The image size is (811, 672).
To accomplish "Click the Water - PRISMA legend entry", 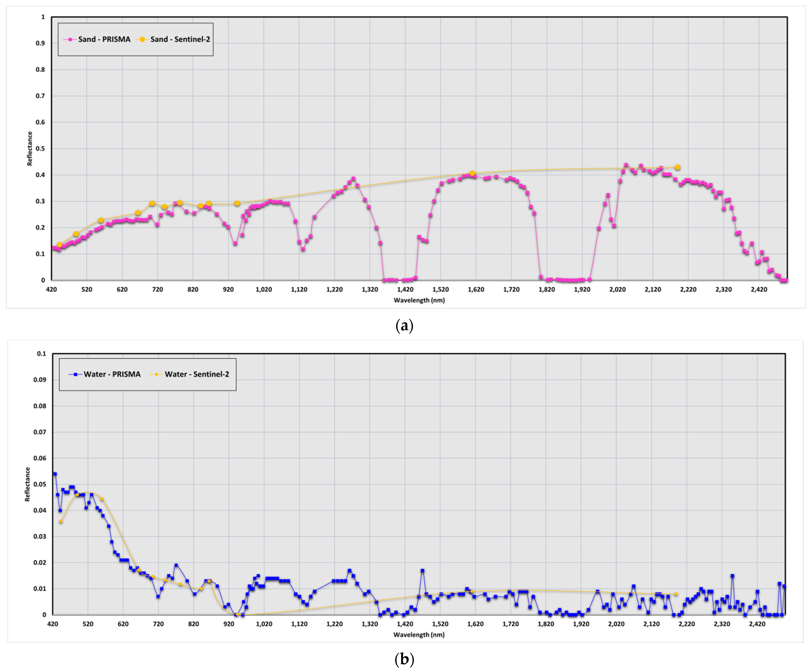I will [112, 374].
